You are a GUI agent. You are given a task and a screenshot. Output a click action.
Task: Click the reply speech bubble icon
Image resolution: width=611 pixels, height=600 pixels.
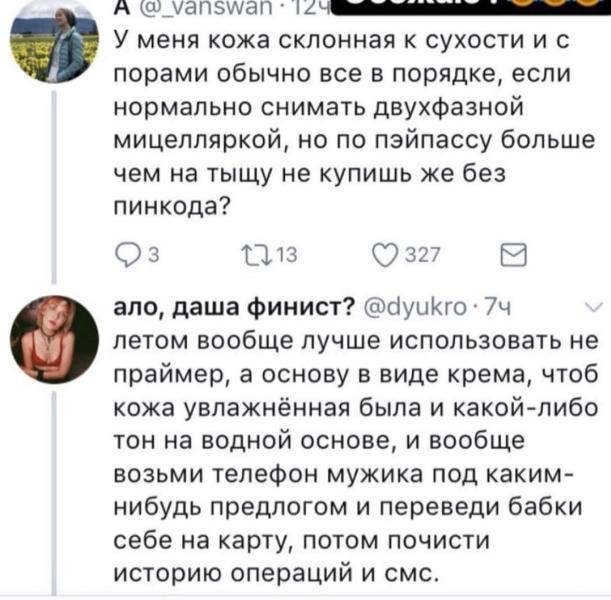[x=127, y=256]
